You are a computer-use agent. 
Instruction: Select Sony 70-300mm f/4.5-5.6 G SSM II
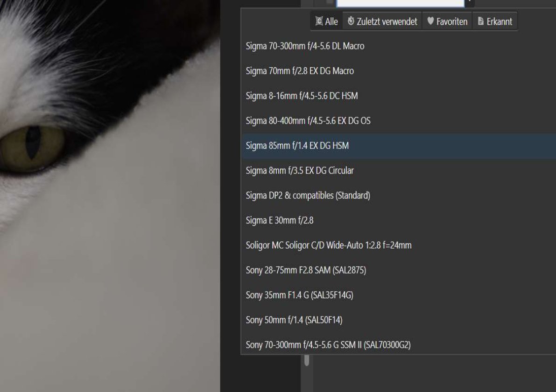(399, 344)
